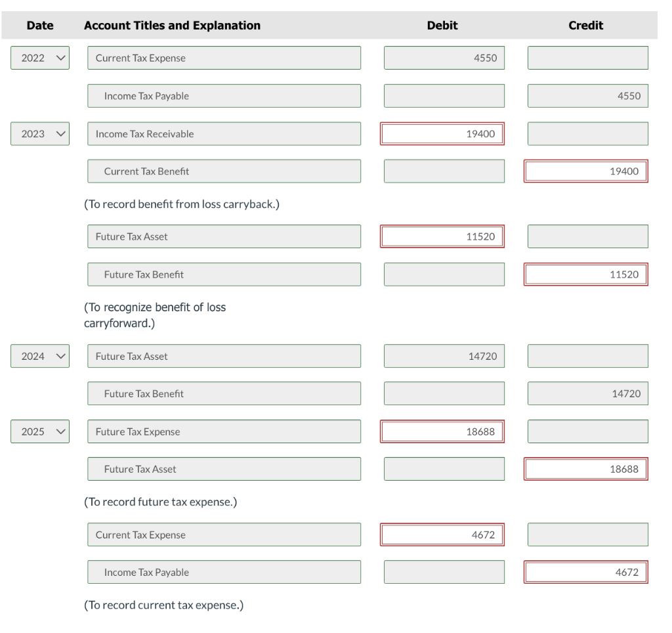Select the Current Tax Expense account title field
This screenshot has height=633, width=672.
point(224,58)
